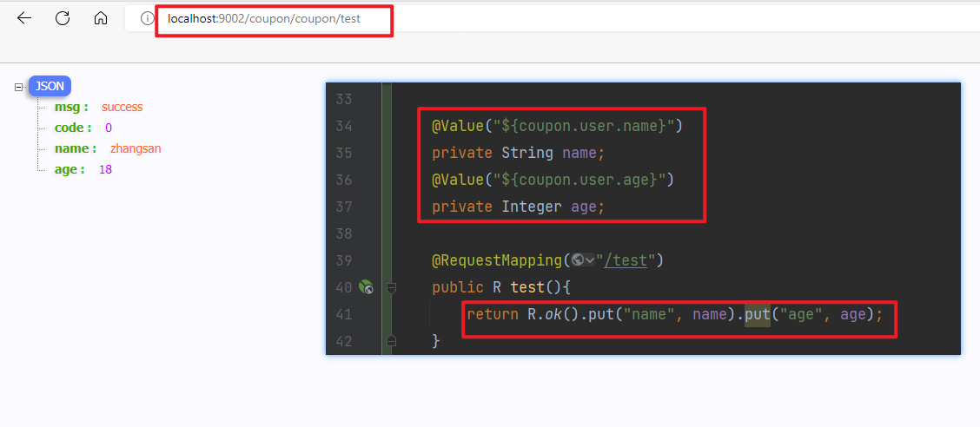Click line number 37 in the gutter

[344, 207]
